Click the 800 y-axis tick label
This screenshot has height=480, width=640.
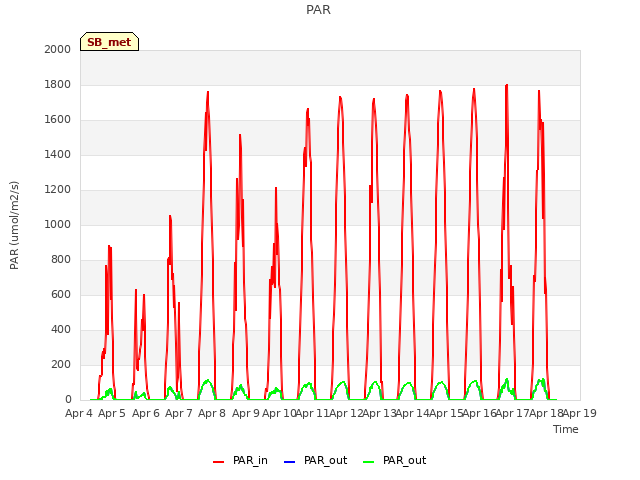pyautogui.click(x=61, y=260)
